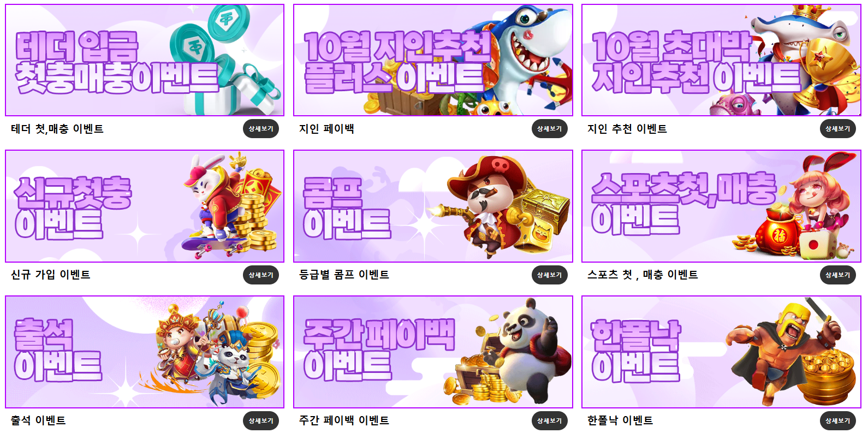The image size is (868, 433).
Task: Open the 10월 지인추천 플러스 이벤트 shark banner
Action: (x=433, y=60)
